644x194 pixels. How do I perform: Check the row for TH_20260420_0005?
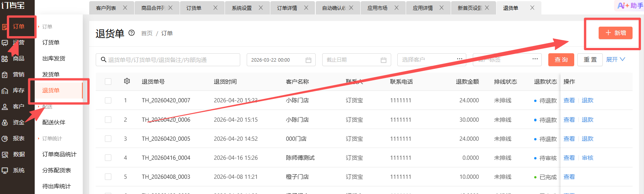(108, 138)
